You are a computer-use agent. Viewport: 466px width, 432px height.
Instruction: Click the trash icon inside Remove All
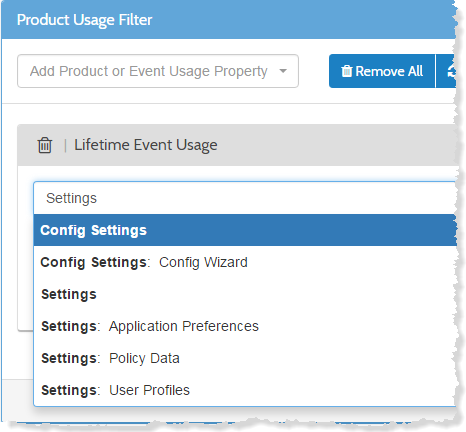tap(347, 71)
